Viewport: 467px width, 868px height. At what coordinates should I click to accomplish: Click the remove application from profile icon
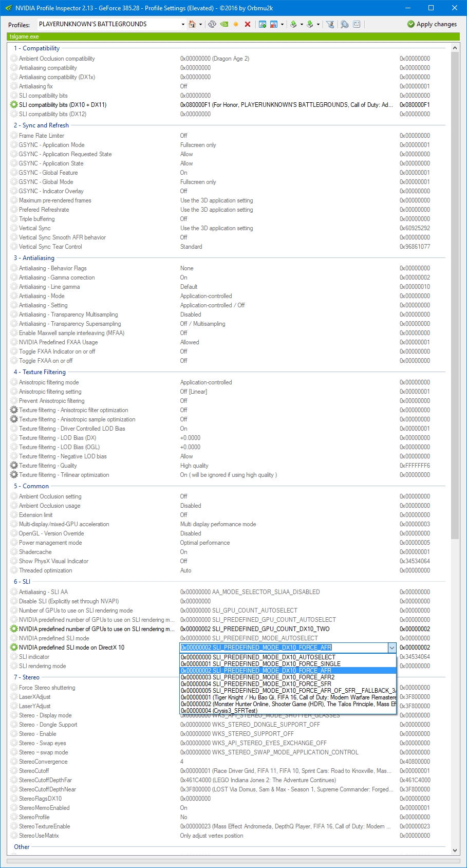(x=274, y=24)
